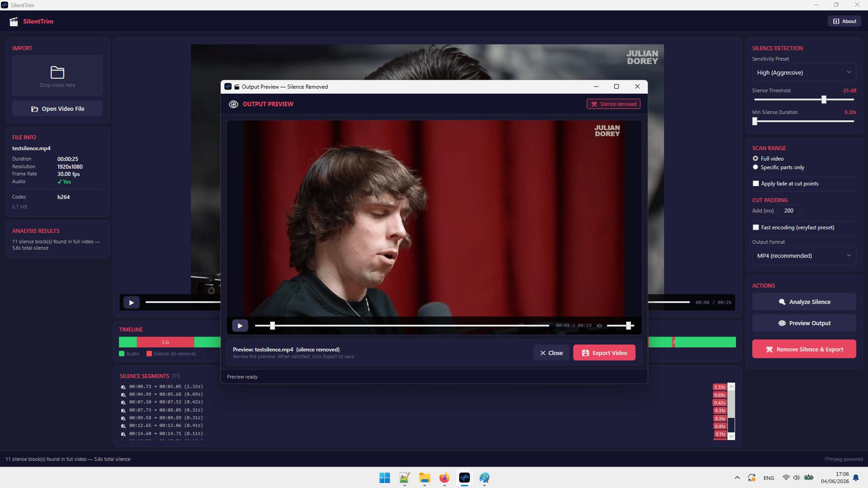Click the 2.3s silence block in timeline
The image size is (868, 488).
pyautogui.click(x=166, y=342)
